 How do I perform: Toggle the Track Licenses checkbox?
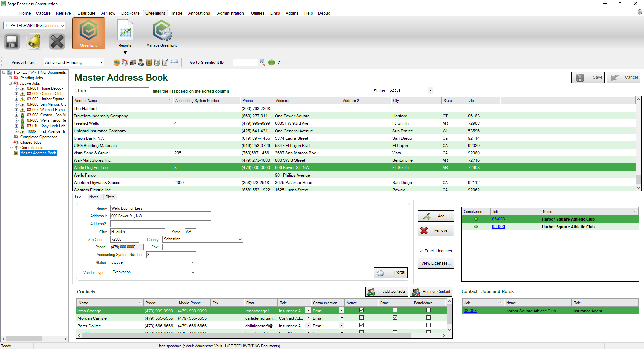click(421, 251)
